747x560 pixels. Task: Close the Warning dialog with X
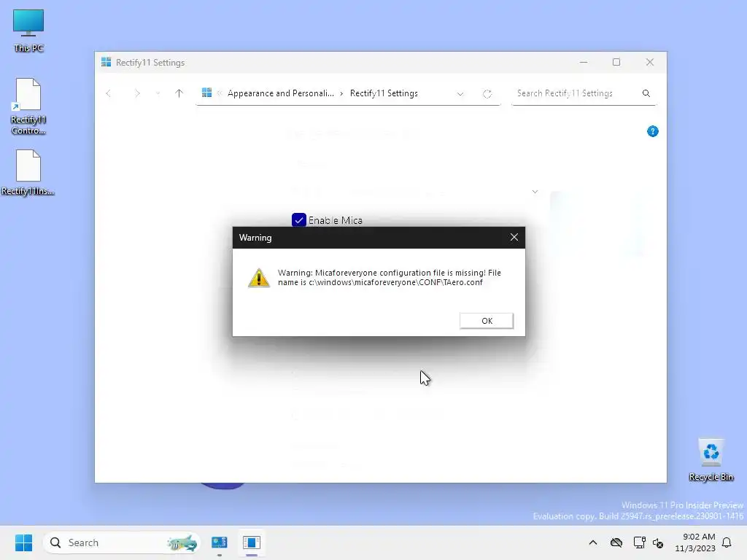[514, 237]
